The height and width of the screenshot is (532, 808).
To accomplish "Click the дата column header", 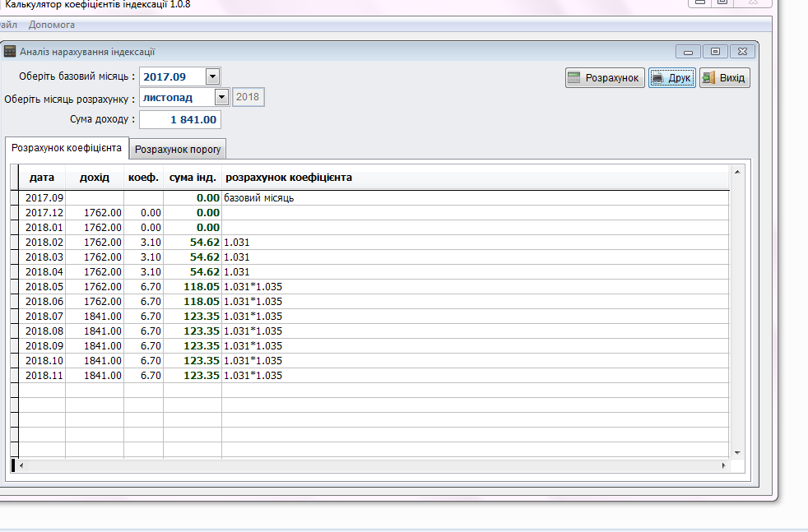I will (x=42, y=178).
